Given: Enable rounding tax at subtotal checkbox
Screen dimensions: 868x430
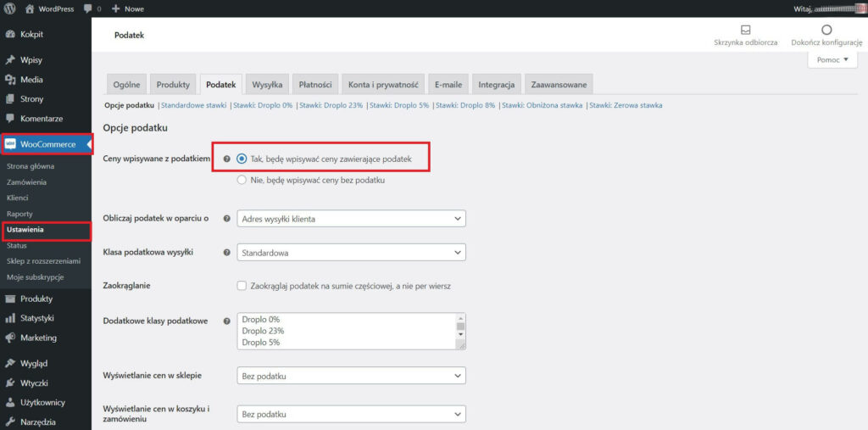Looking at the screenshot, I should (242, 286).
